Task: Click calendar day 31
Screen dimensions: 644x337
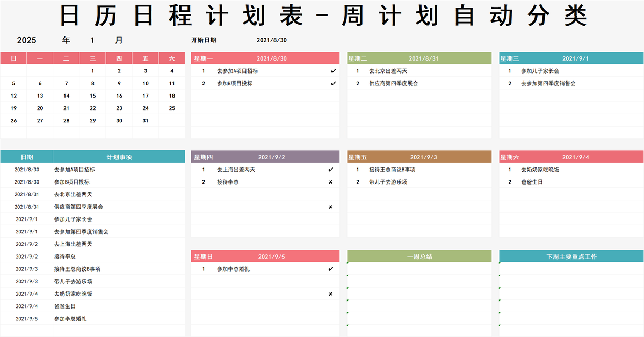Action: coord(146,121)
